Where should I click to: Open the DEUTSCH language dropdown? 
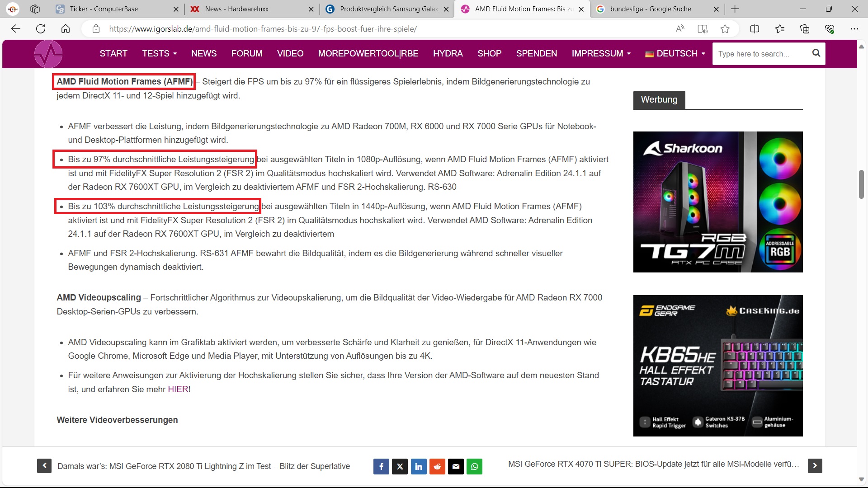(x=675, y=54)
